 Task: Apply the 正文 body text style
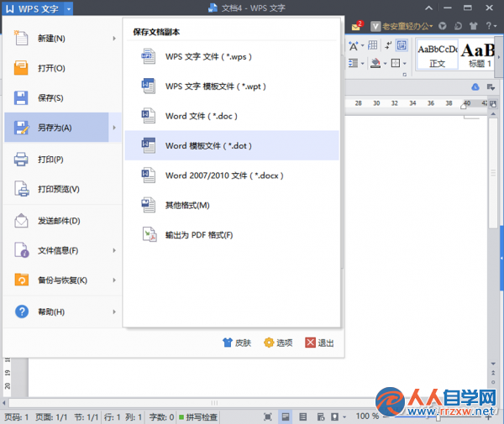coord(438,55)
